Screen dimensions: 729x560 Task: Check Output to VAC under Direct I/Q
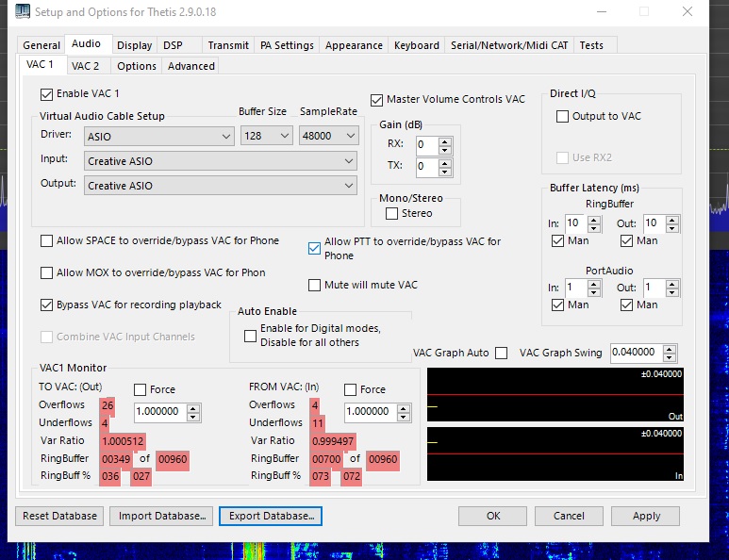pyautogui.click(x=563, y=116)
